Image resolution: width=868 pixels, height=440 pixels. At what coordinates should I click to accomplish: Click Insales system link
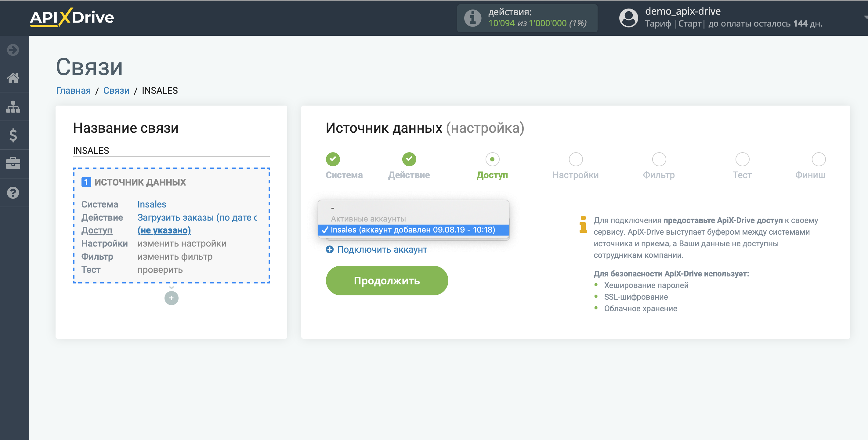[152, 204]
